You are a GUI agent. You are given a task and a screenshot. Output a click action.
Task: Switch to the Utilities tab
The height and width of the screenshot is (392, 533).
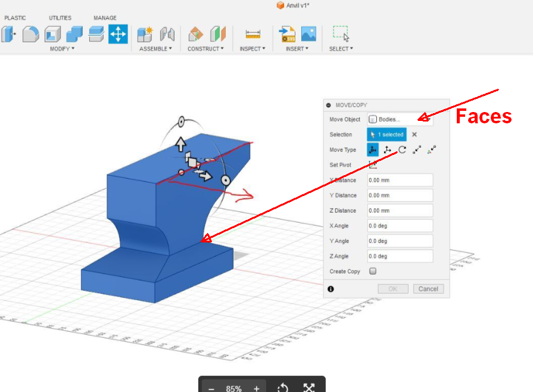pos(60,17)
